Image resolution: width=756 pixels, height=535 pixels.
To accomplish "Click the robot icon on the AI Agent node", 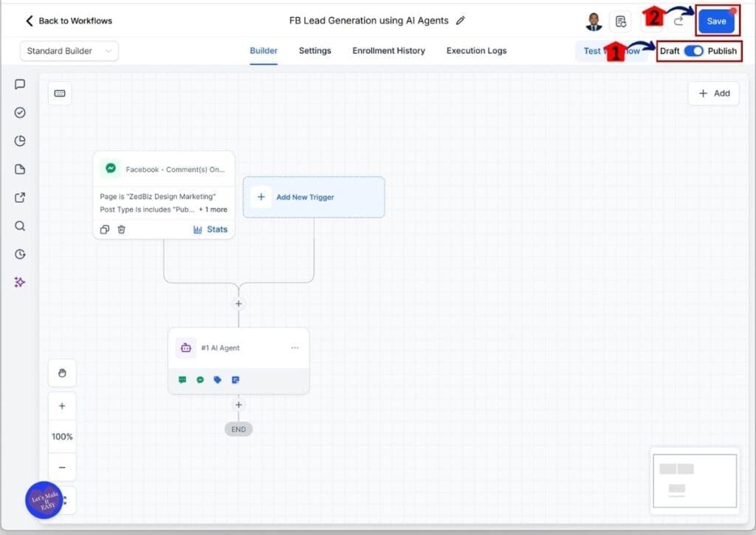I will 186,348.
